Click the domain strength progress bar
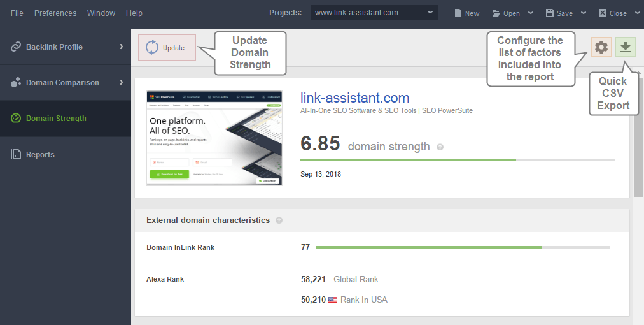The image size is (644, 325). point(458,159)
